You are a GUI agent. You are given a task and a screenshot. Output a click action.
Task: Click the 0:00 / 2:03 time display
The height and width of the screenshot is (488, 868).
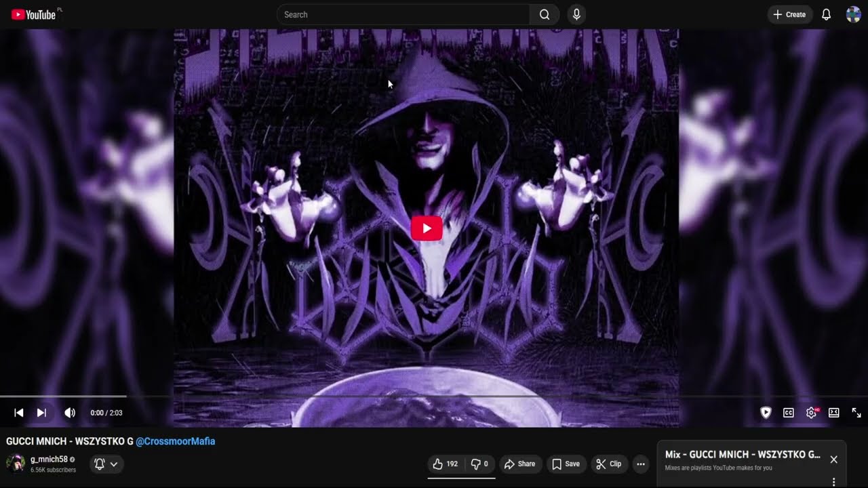(106, 413)
